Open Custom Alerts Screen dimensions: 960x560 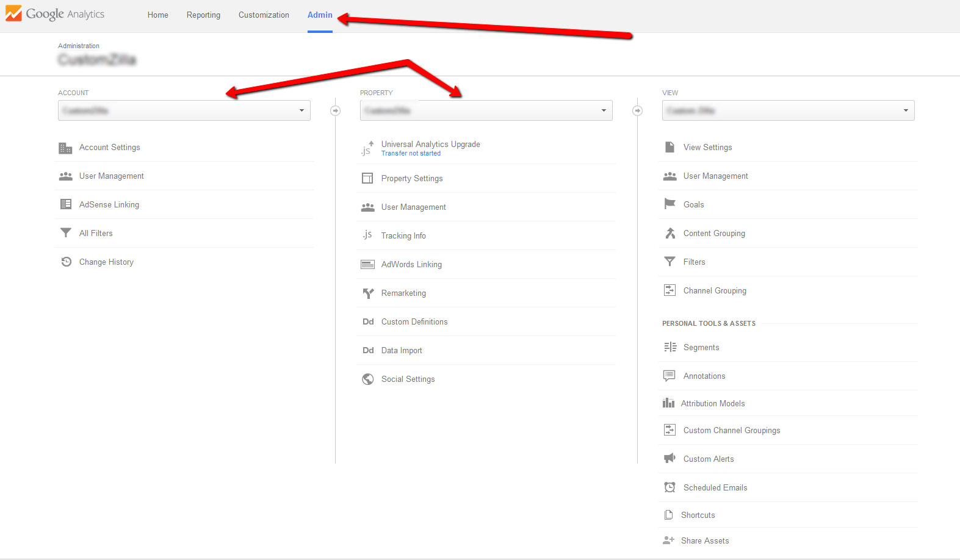709,459
